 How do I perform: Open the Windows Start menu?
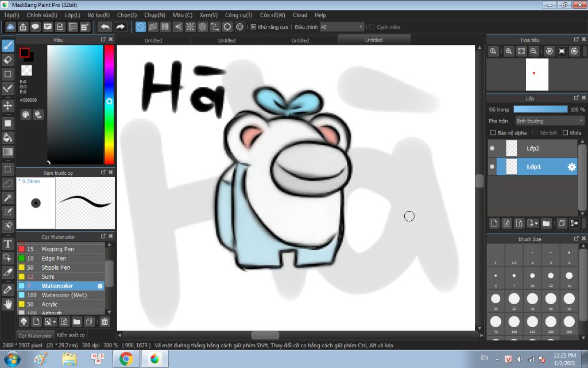[x=13, y=359]
